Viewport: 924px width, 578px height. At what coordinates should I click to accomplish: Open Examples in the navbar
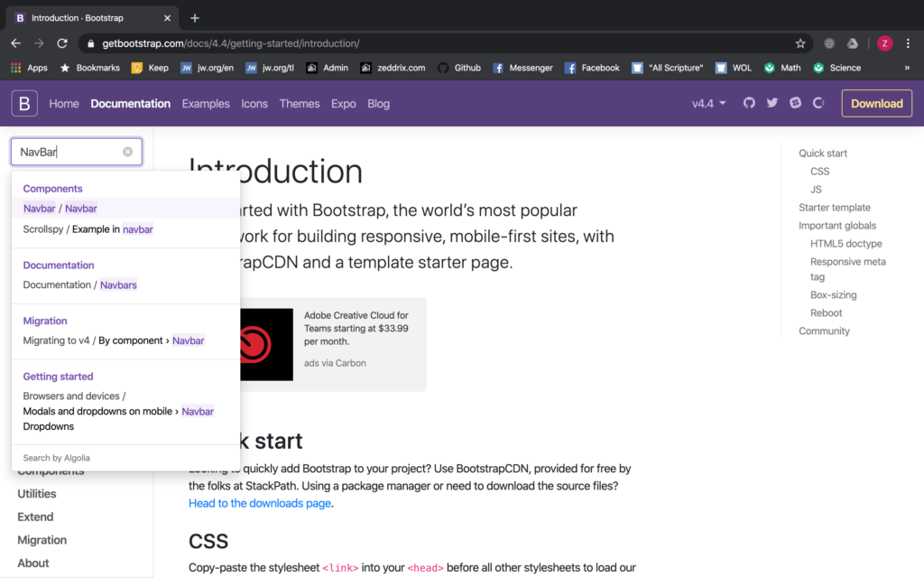pos(206,103)
